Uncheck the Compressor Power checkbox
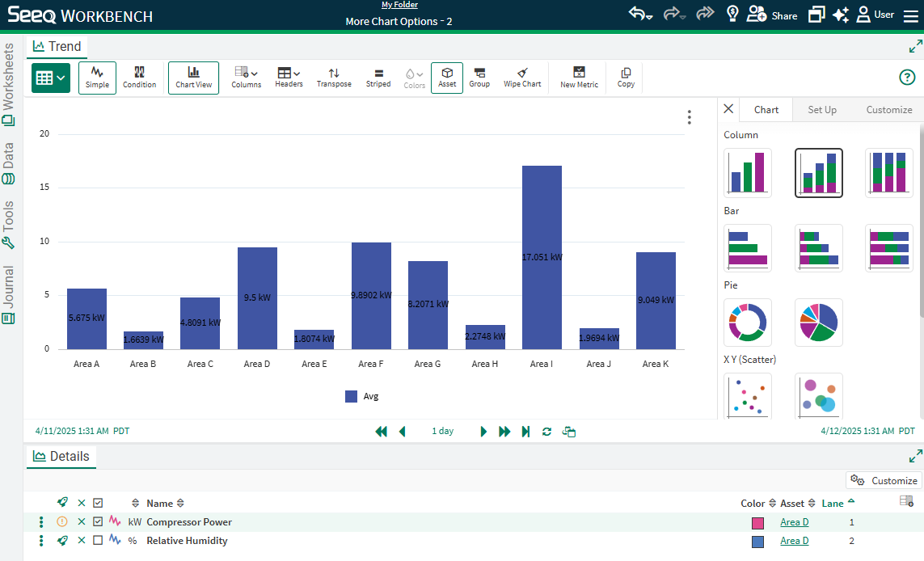Image resolution: width=924 pixels, height=561 pixels. click(98, 522)
